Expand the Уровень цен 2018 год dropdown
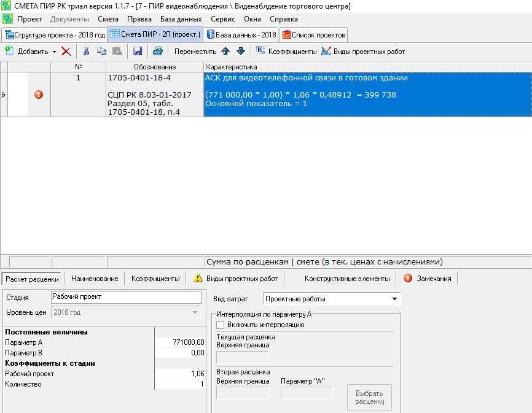 point(195,312)
